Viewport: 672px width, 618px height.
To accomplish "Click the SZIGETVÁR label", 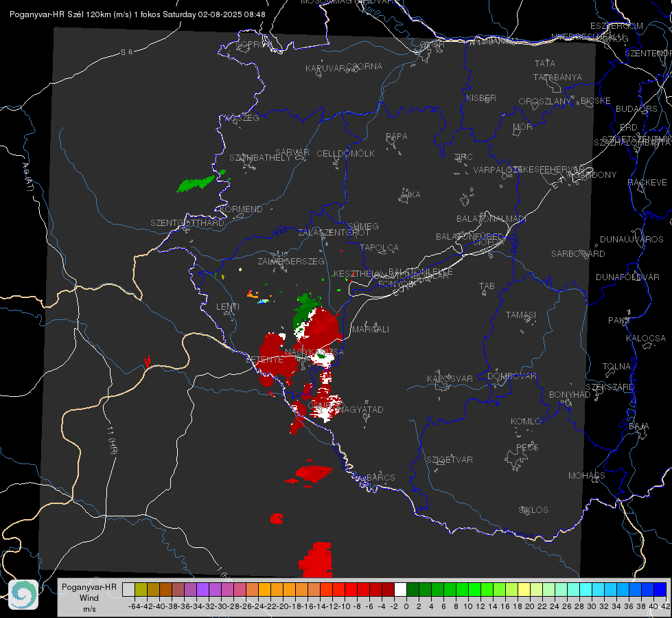I will pos(450,460).
